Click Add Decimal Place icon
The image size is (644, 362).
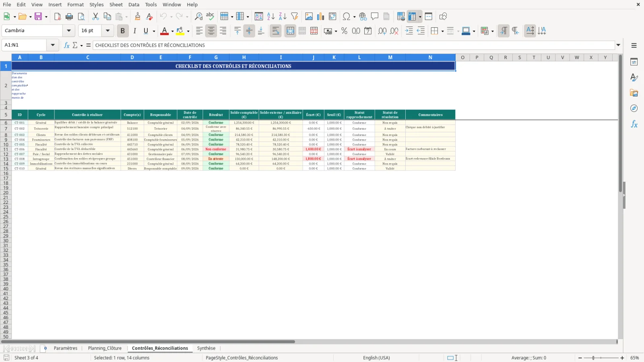[x=382, y=31]
